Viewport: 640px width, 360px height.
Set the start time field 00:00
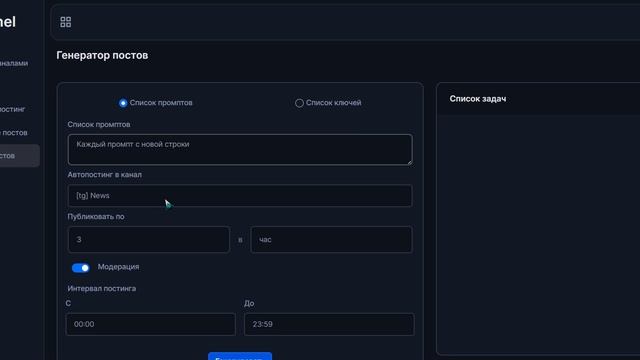point(151,324)
